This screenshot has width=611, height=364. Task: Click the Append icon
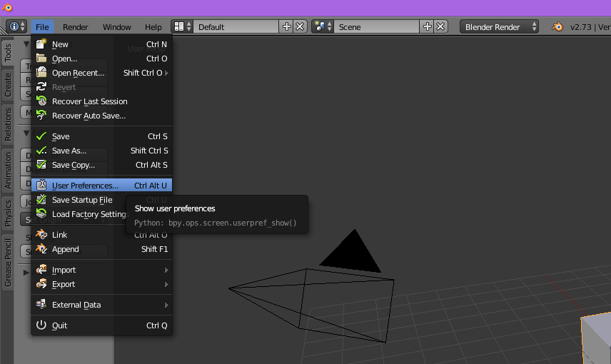tap(41, 248)
